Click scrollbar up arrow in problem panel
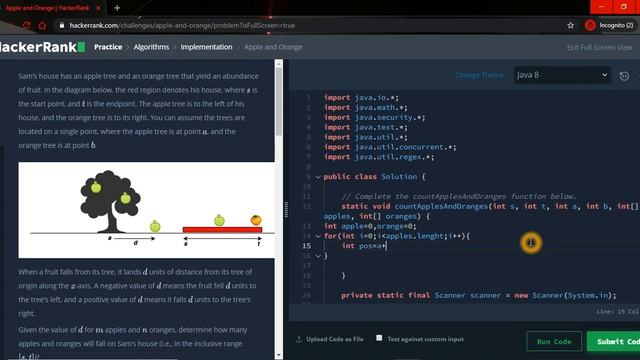This screenshot has width=640, height=360. (x=279, y=64)
